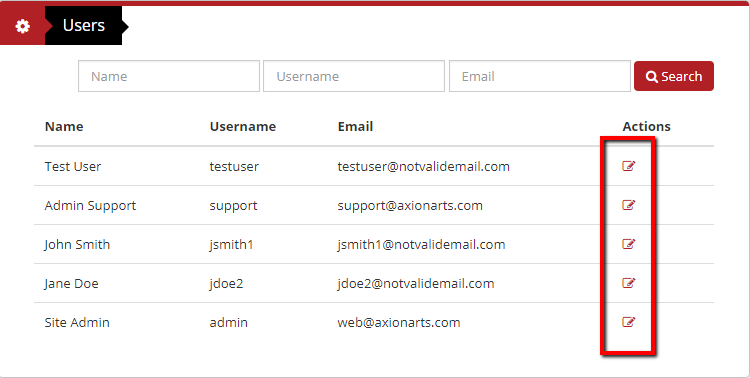Focus the Name search field
Image resolution: width=750 pixels, height=378 pixels.
click(x=169, y=76)
